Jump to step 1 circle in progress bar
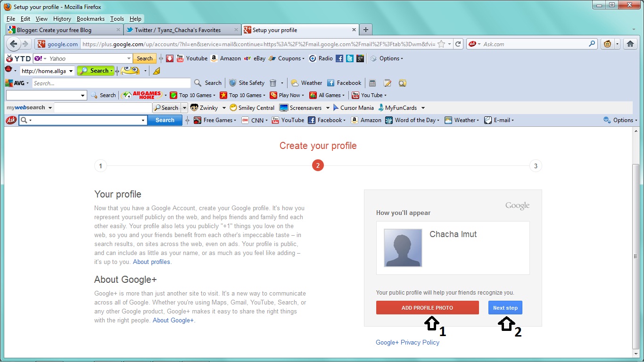Image resolution: width=644 pixels, height=362 pixels. tap(100, 166)
